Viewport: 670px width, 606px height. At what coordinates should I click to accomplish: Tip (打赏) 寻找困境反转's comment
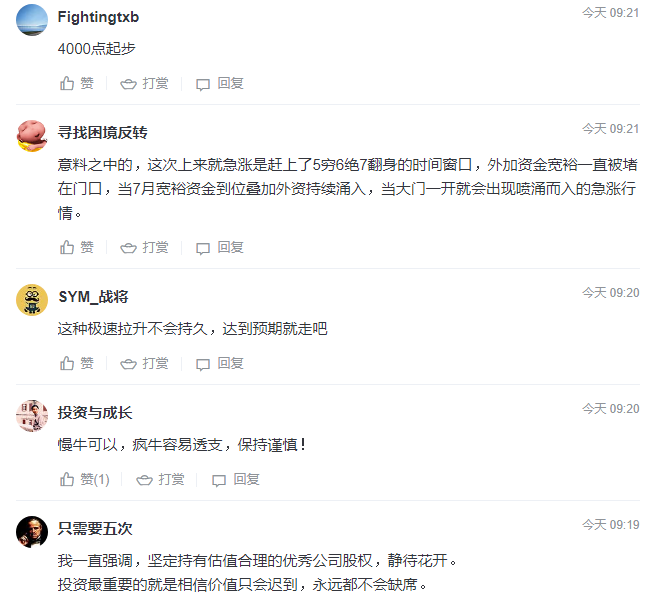coord(144,247)
